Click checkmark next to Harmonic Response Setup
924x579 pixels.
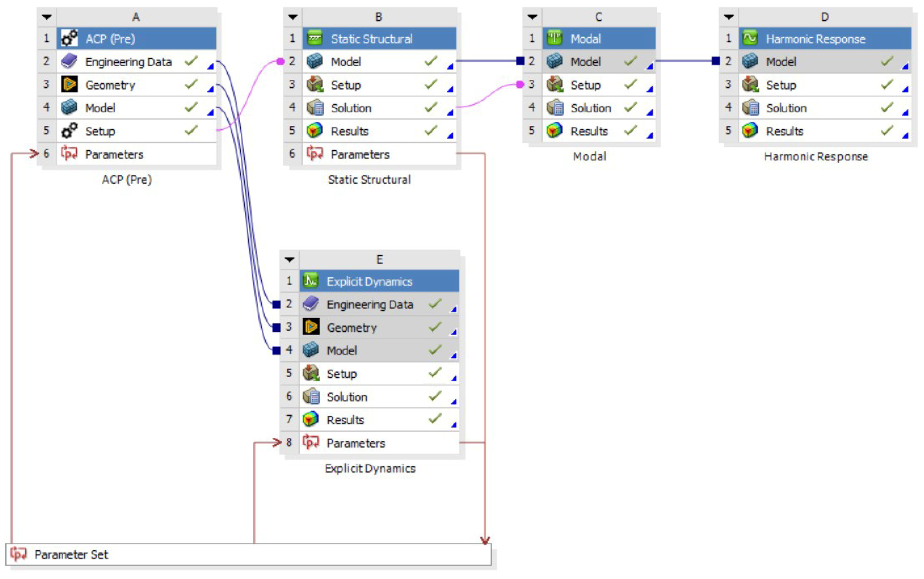pos(886,84)
